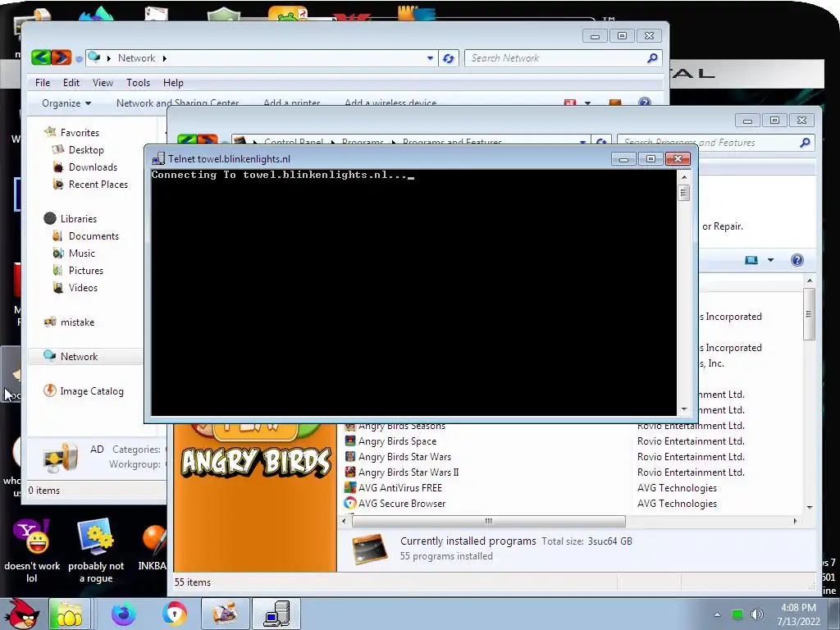
Task: Open Pictures library
Action: pyautogui.click(x=85, y=270)
